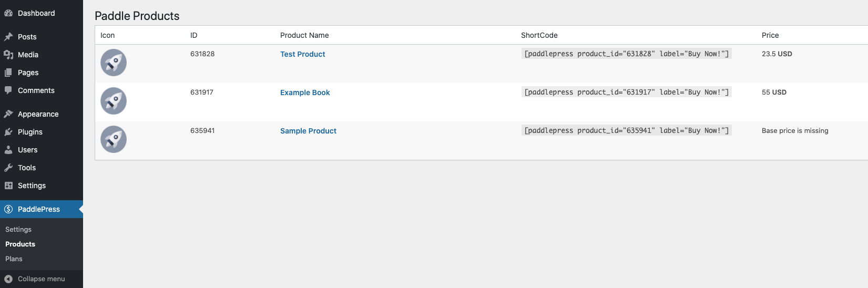Click the rocket icon for Example Book
This screenshot has height=288, width=868.
114,101
